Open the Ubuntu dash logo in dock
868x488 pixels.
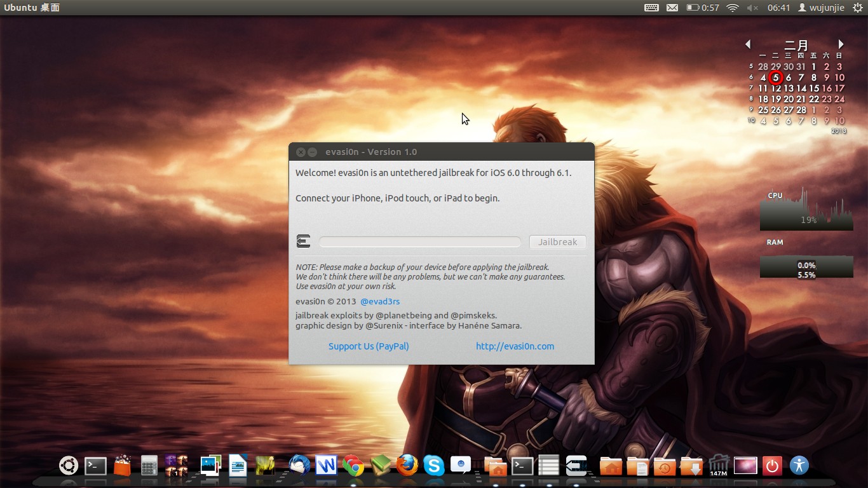[69, 466]
